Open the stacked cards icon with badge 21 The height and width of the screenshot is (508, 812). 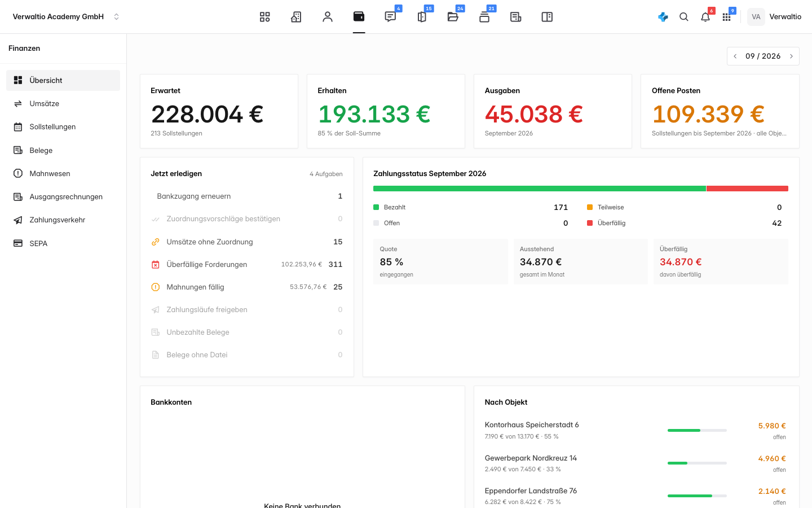(484, 17)
